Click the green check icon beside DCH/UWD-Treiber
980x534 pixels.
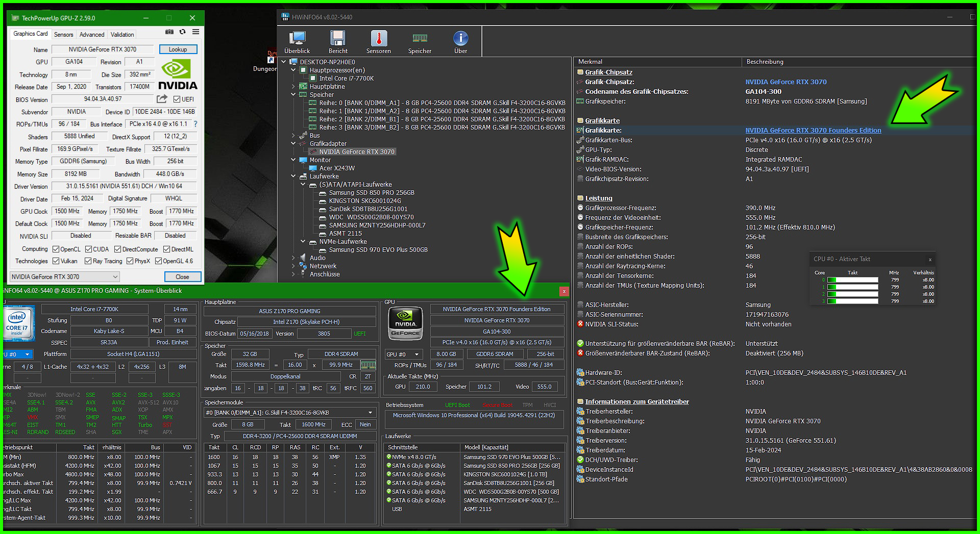(580, 460)
